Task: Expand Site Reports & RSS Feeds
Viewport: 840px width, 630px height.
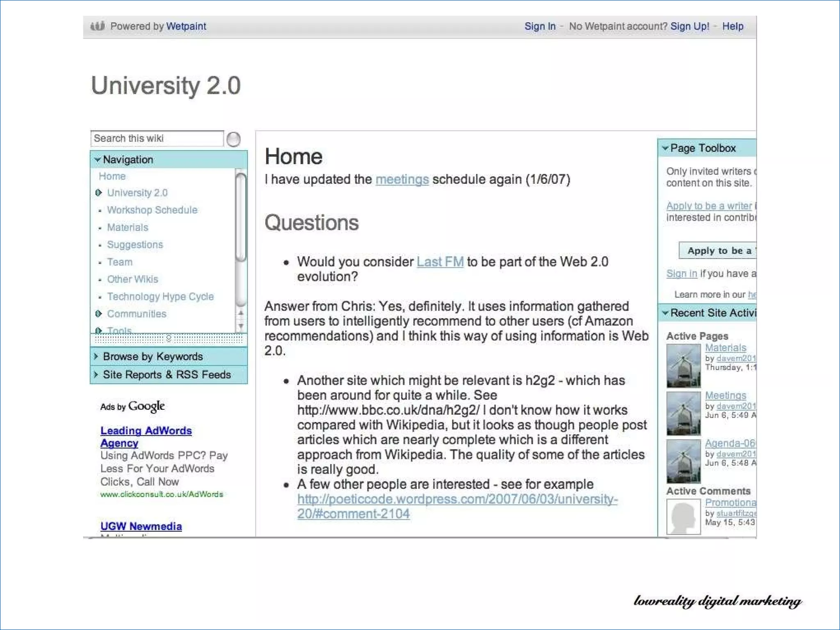Action: [96, 374]
